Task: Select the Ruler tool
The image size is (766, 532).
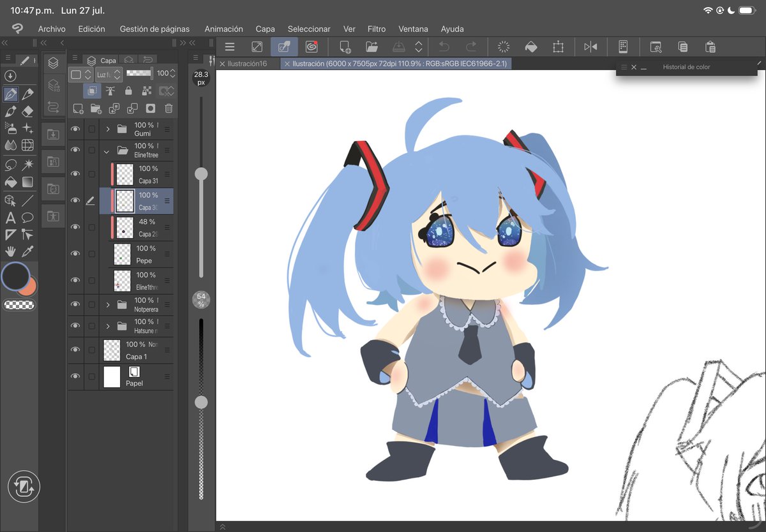Action: point(10,234)
